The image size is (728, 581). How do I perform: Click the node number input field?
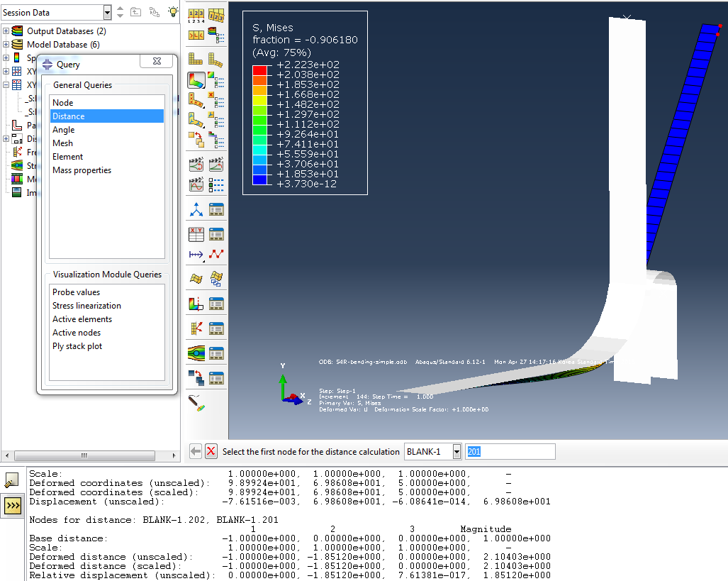(510, 452)
